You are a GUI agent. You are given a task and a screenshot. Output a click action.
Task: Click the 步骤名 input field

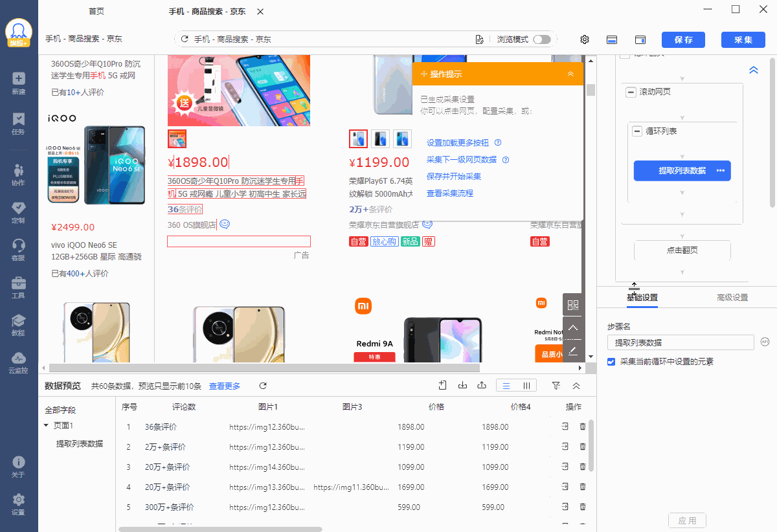(681, 342)
